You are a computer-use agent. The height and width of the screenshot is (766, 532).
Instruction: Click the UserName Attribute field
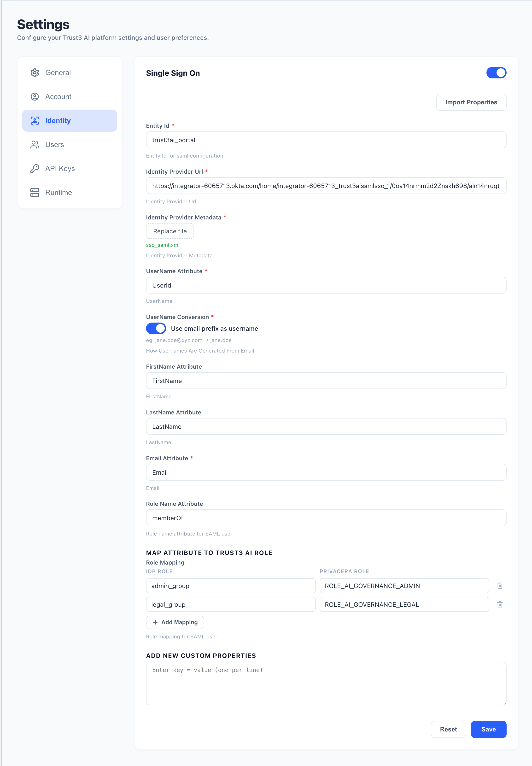point(326,285)
